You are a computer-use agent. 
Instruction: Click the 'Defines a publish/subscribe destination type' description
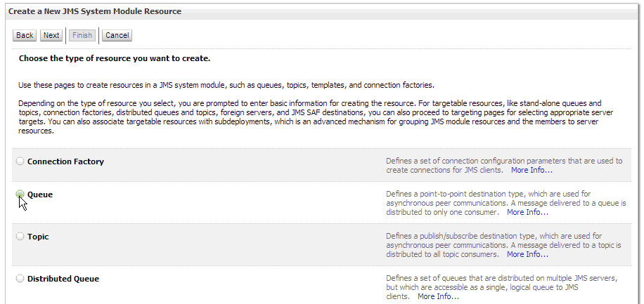click(503, 245)
